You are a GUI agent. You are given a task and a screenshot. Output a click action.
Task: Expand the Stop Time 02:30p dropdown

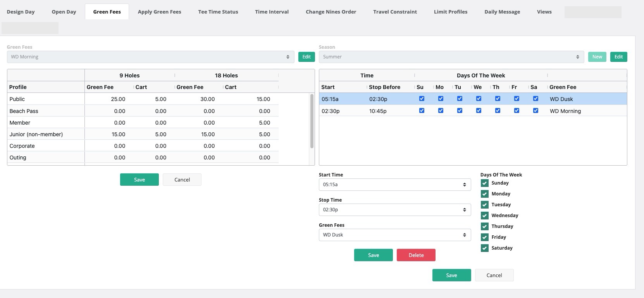pyautogui.click(x=395, y=210)
